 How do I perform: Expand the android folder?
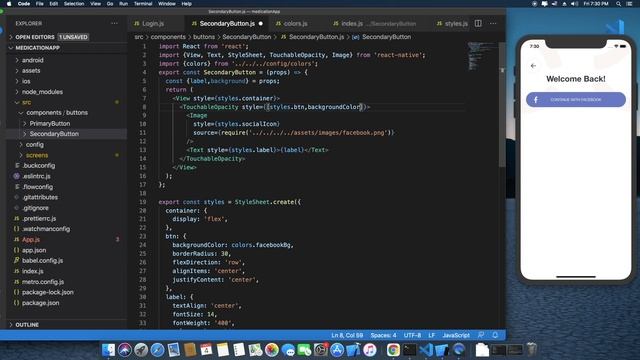tap(33, 60)
